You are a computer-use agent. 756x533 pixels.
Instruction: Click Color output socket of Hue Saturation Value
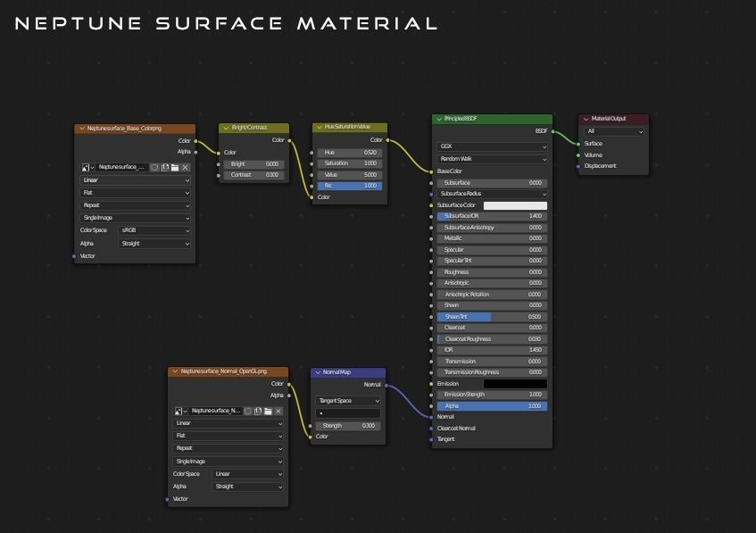387,140
